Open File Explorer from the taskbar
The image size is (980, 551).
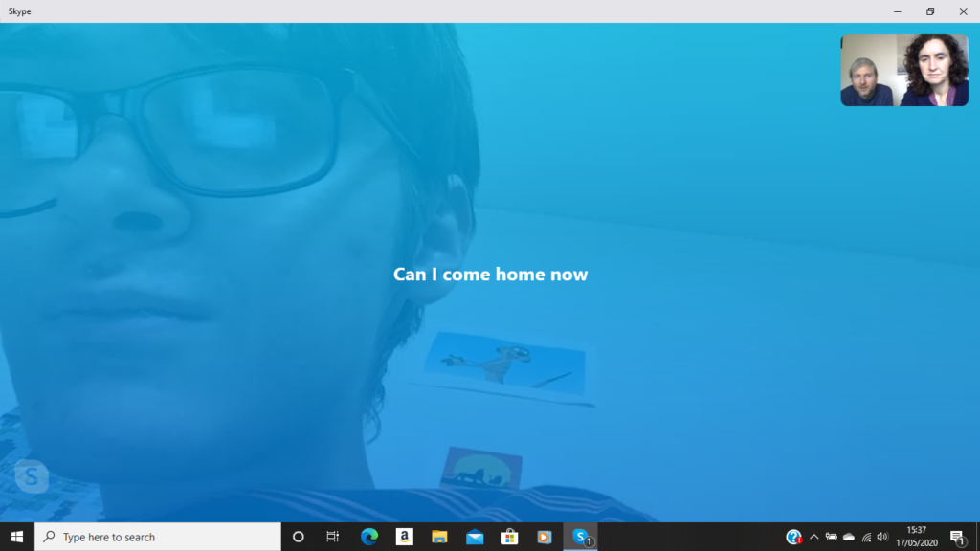439,537
